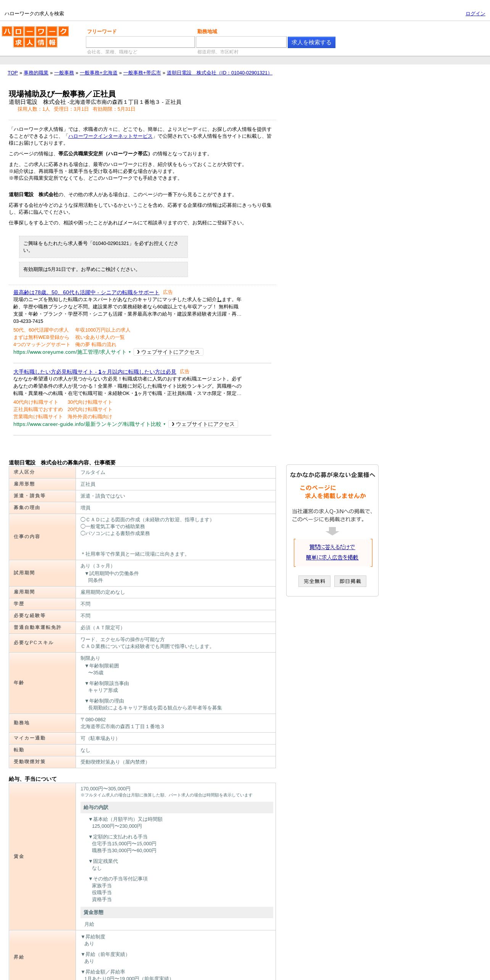Screen dimensions: 490x980
Task: Click the 求人区分 フルタイム cell
Action: coord(176,472)
